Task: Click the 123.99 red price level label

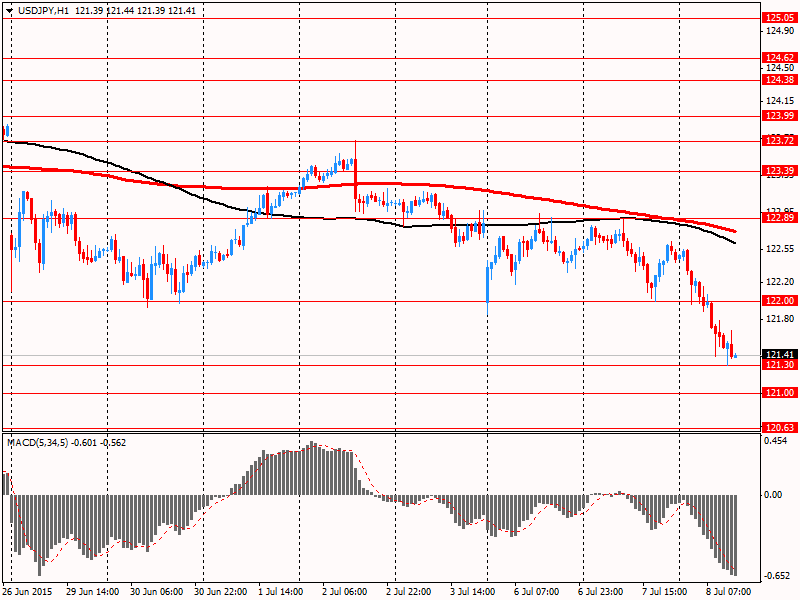Action: click(x=780, y=116)
